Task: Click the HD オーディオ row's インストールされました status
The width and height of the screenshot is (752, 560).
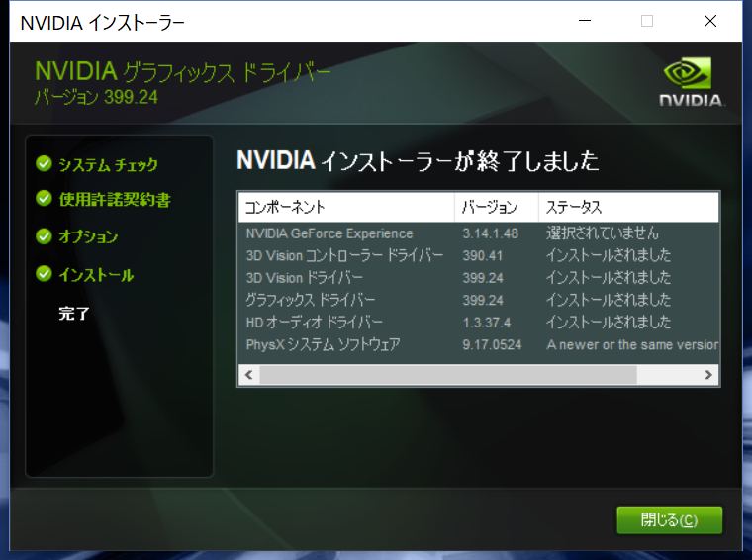Action: click(x=609, y=322)
